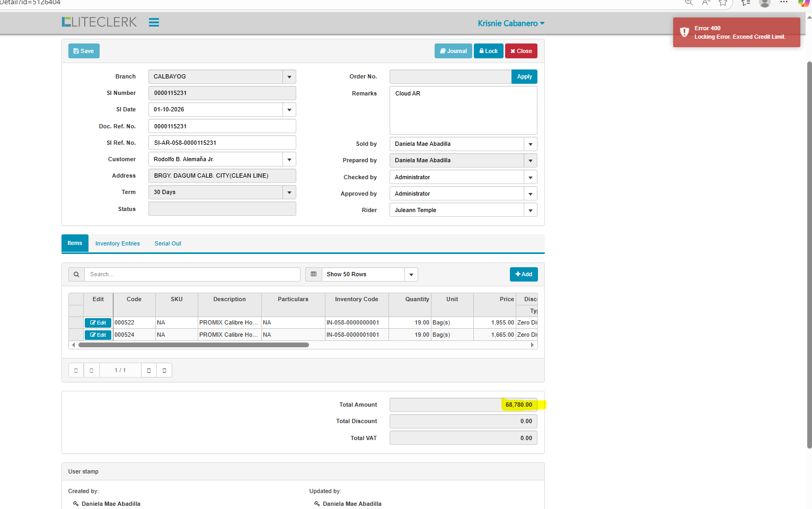The width and height of the screenshot is (812, 509).
Task: Go to last page of items grid
Action: [164, 371]
